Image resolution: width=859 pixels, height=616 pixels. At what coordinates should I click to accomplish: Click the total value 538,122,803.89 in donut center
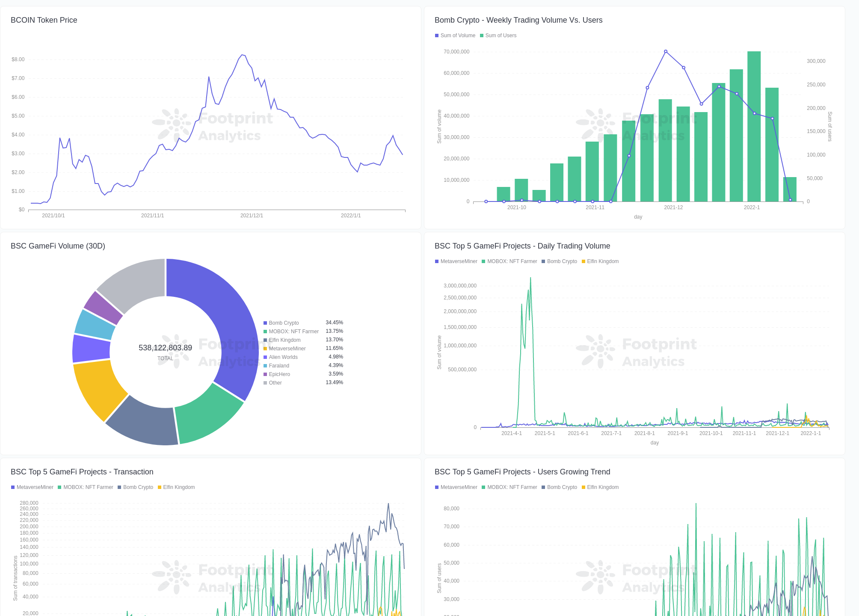pos(165,347)
